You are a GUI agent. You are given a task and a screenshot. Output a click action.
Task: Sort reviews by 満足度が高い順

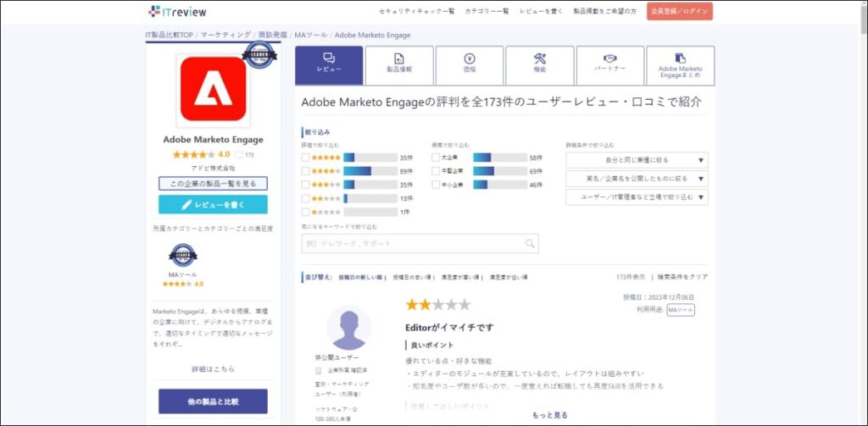point(459,277)
